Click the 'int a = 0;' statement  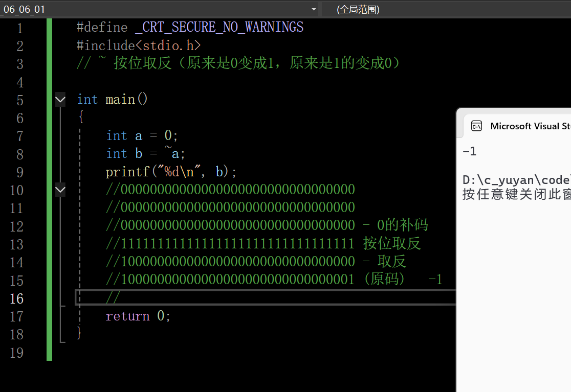(142, 135)
